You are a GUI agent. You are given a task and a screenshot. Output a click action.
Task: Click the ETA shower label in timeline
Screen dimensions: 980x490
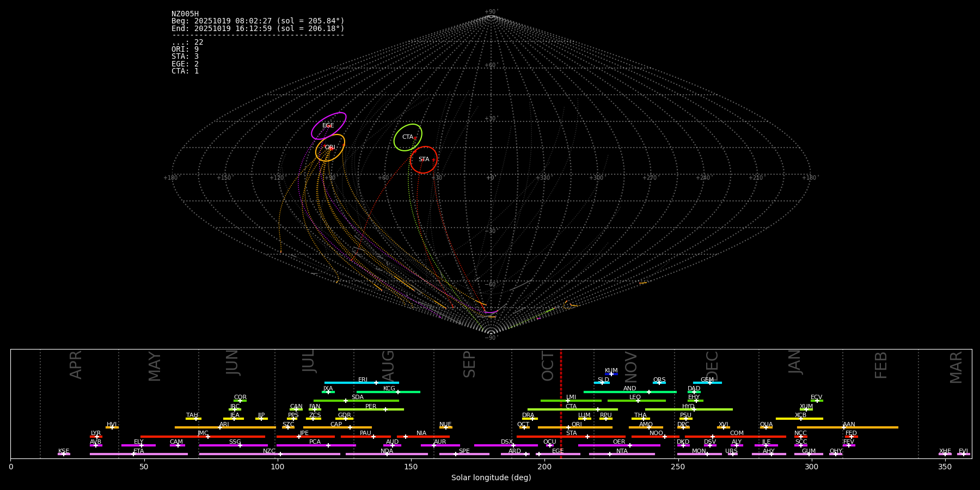click(x=139, y=451)
